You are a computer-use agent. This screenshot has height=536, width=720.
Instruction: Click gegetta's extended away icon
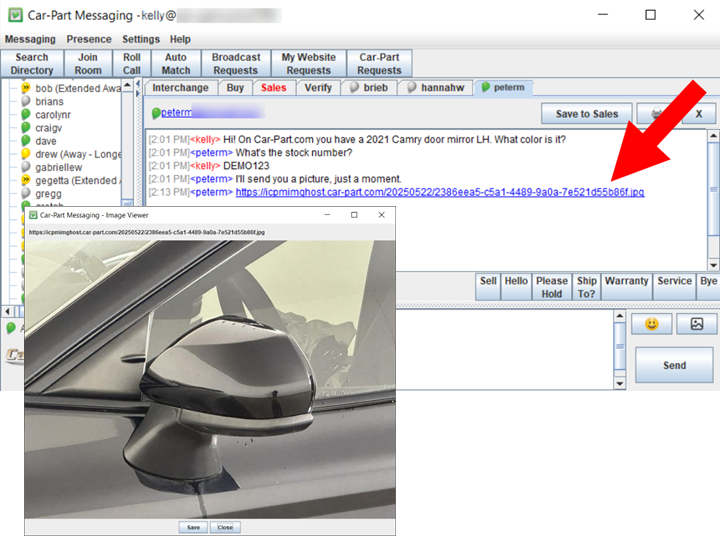(x=26, y=180)
